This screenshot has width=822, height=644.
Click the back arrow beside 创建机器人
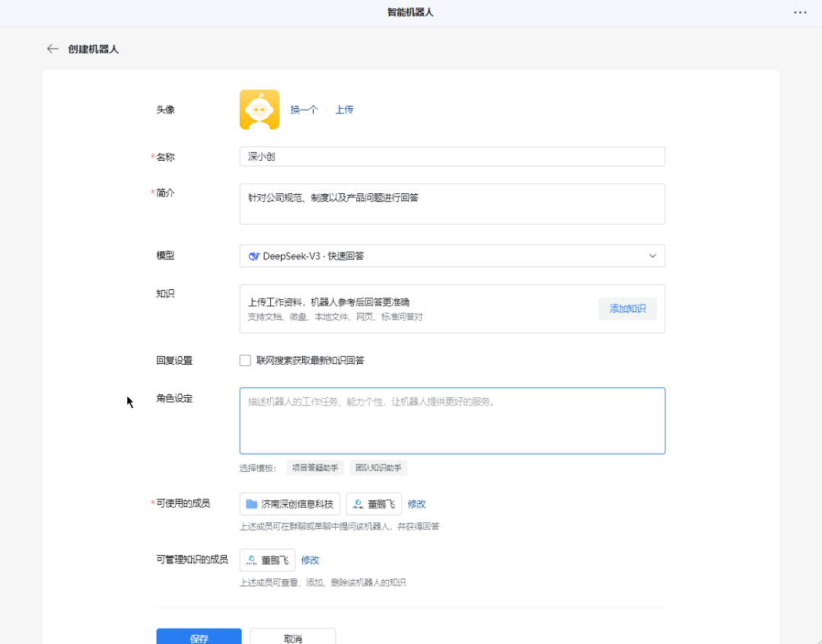[x=53, y=49]
